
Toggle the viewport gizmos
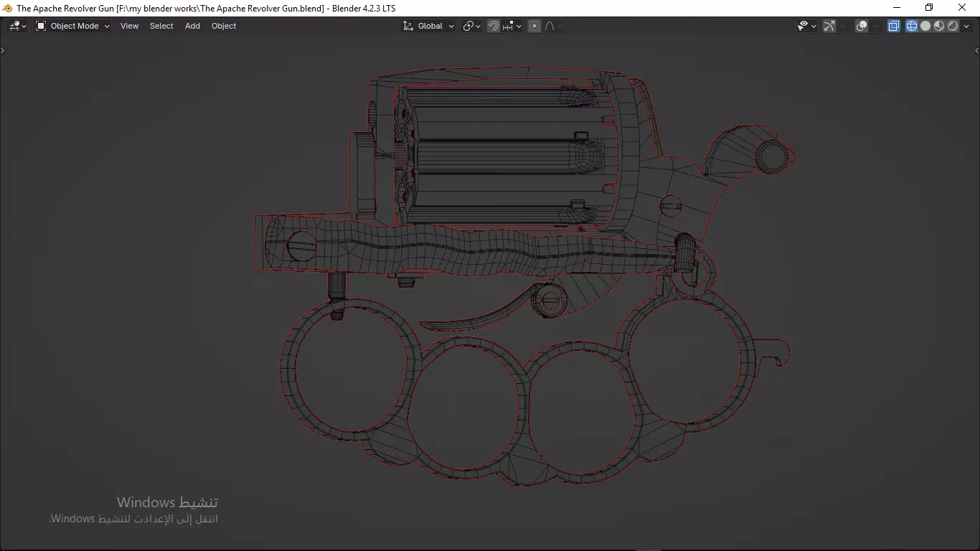tap(829, 26)
